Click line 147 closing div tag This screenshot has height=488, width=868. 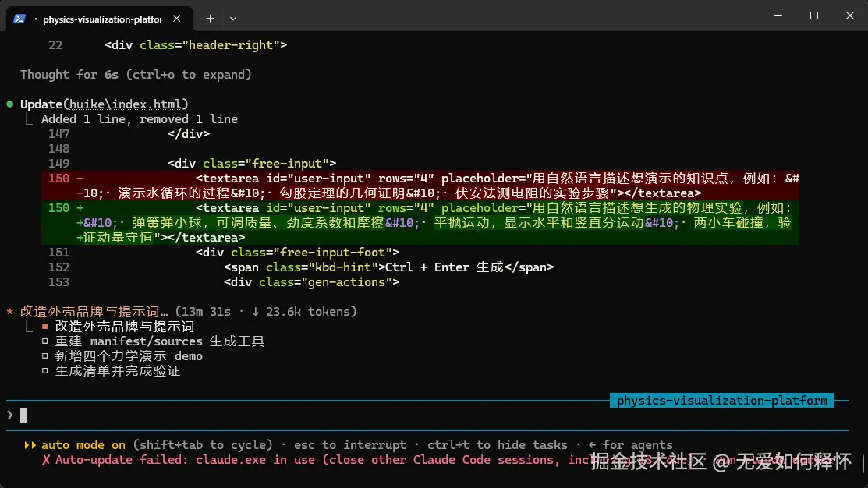tap(189, 134)
